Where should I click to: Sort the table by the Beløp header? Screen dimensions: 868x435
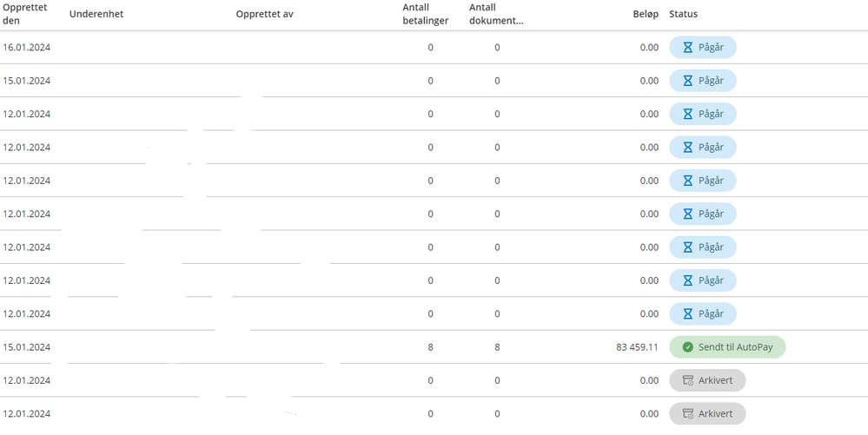[x=646, y=14]
